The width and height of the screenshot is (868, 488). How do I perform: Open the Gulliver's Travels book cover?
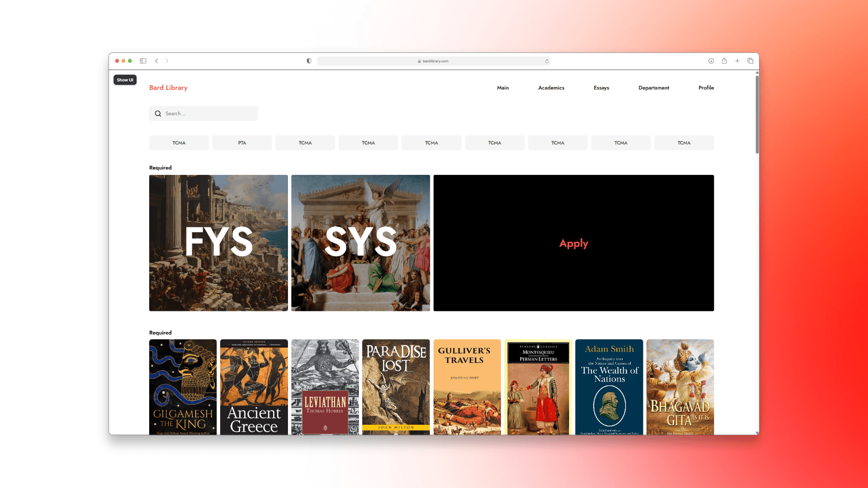tap(467, 387)
